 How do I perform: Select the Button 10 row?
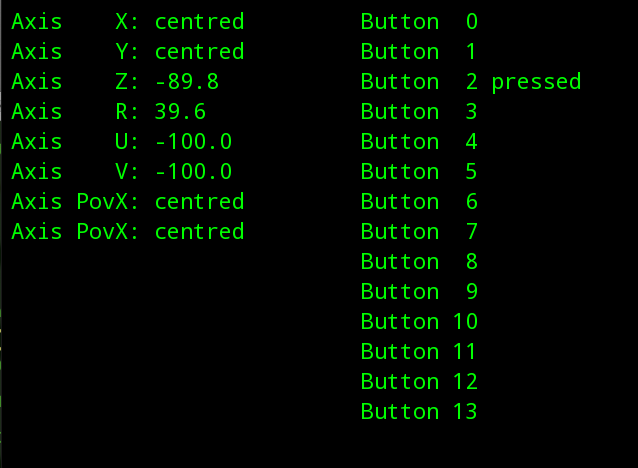[419, 321]
